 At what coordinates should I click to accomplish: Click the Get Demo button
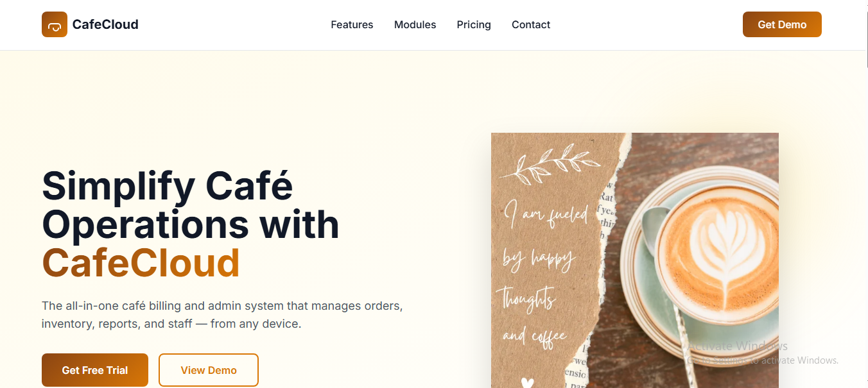coord(782,24)
